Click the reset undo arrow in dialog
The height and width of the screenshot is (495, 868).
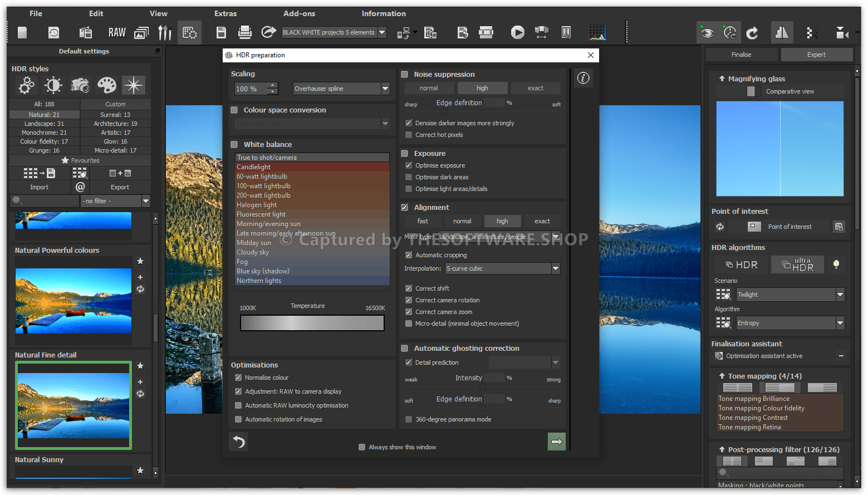coord(239,442)
